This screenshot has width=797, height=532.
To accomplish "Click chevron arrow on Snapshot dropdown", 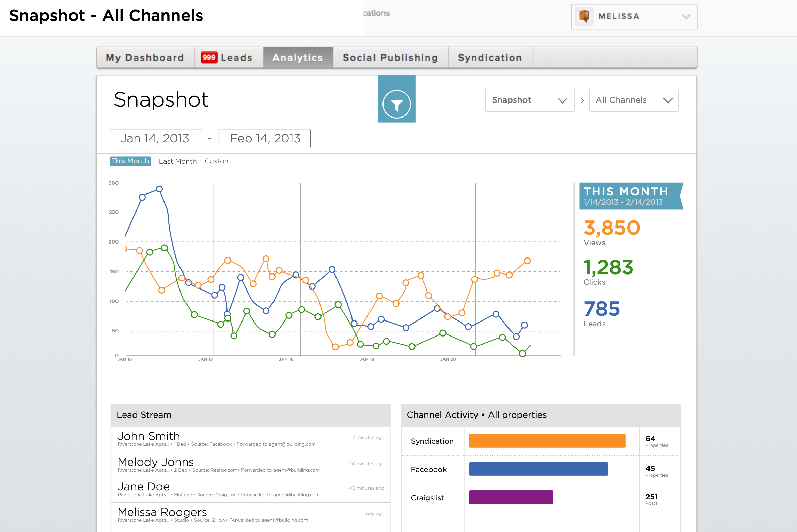I will coord(562,100).
